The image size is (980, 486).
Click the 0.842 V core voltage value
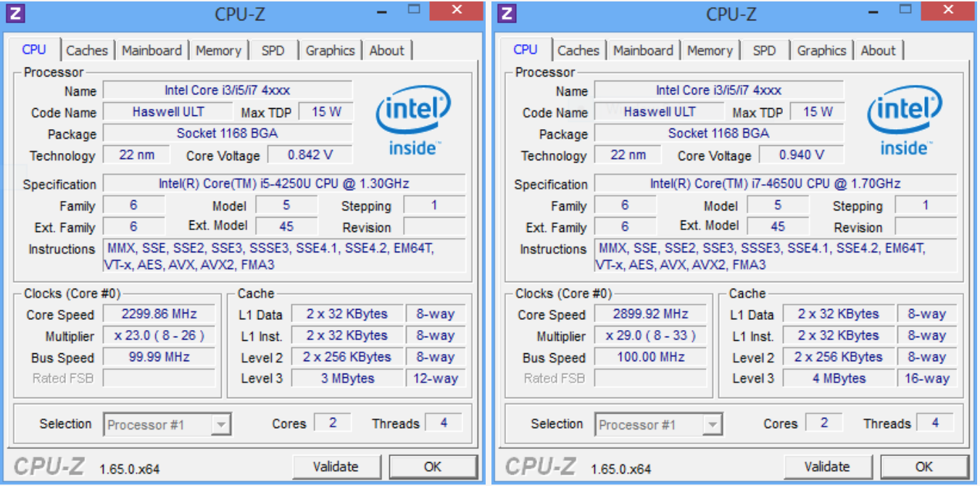click(310, 155)
